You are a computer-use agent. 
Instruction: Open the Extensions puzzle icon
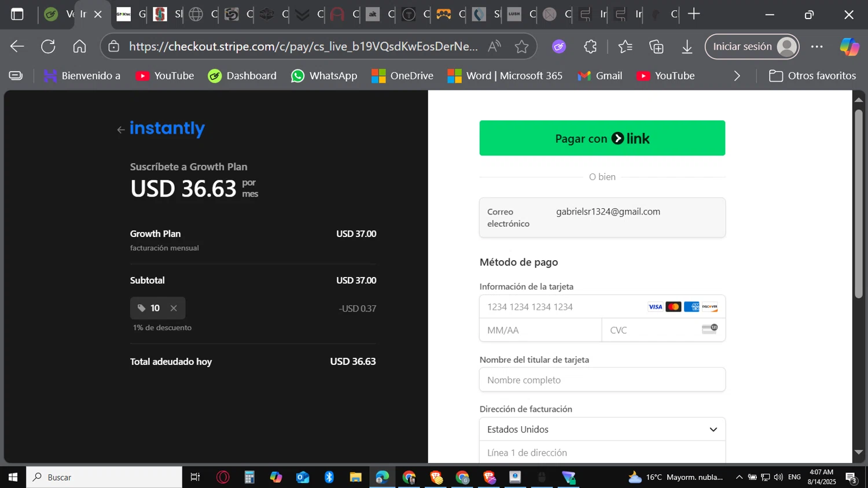click(590, 47)
